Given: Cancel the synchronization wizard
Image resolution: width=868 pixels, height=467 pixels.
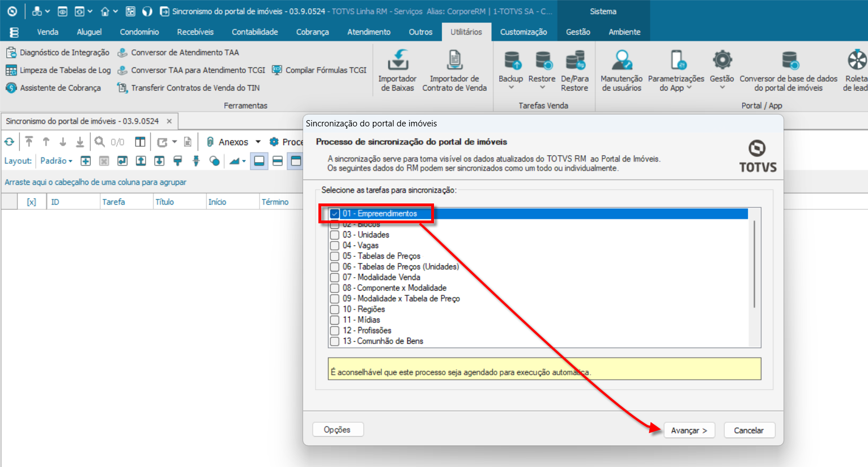Looking at the screenshot, I should 749,430.
